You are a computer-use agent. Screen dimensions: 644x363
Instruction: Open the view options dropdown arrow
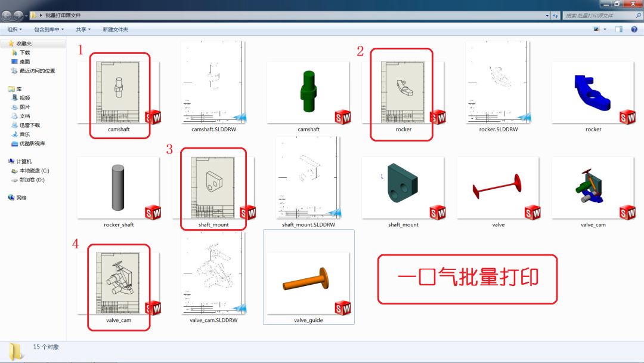(x=605, y=29)
